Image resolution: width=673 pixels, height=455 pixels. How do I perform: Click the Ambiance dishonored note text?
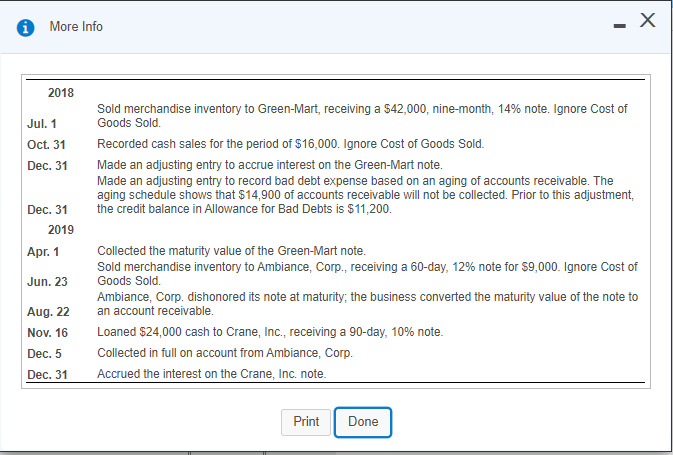(367, 304)
